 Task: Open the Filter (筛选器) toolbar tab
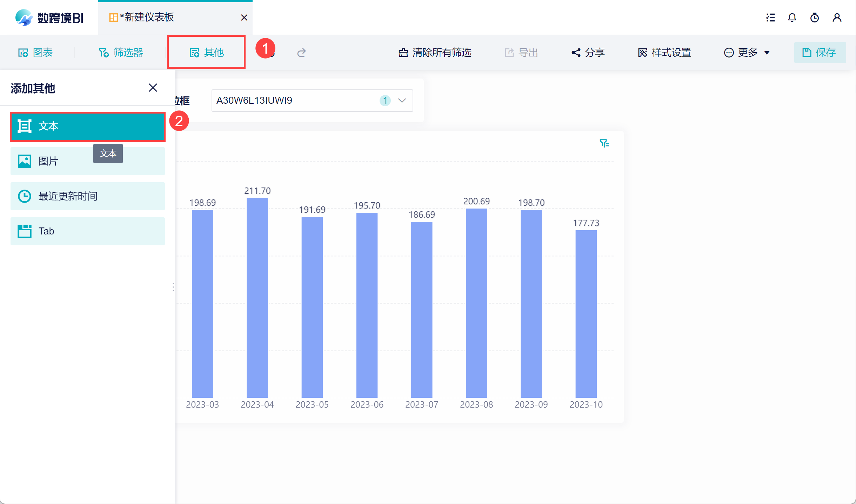[x=121, y=53]
